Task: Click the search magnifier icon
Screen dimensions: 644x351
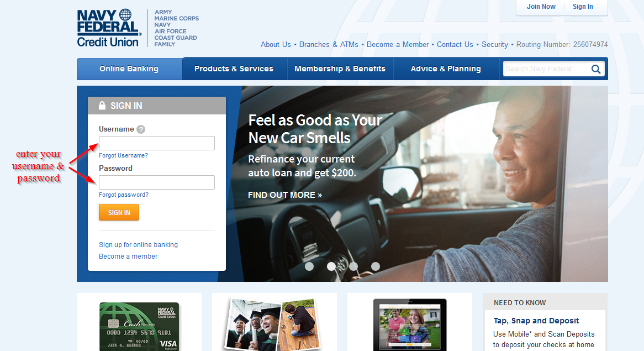Action: [x=595, y=69]
